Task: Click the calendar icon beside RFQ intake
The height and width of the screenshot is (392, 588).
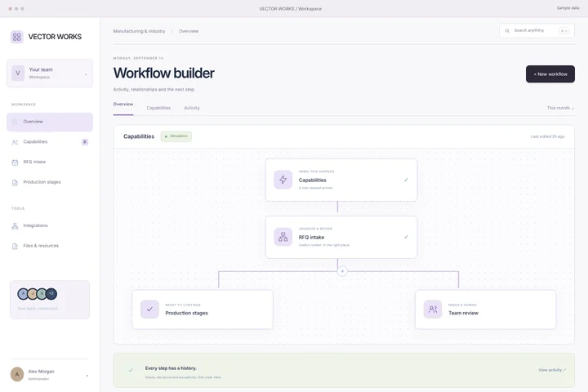Action: [x=15, y=163]
